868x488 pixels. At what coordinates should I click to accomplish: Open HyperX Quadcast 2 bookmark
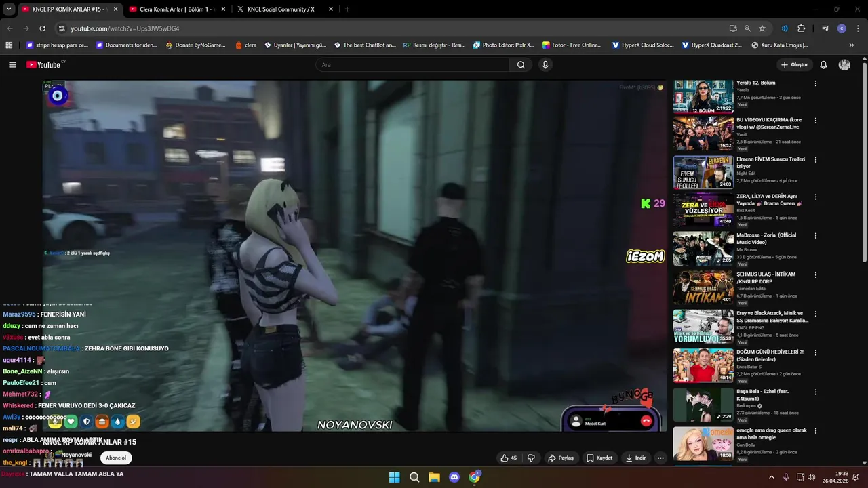[712, 45]
